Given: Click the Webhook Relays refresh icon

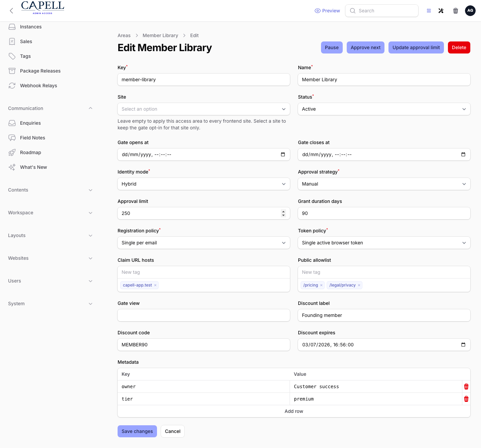Looking at the screenshot, I should [x=12, y=86].
